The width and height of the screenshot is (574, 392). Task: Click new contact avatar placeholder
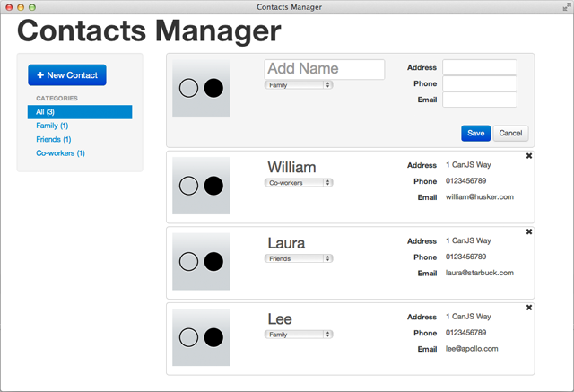[201, 88]
